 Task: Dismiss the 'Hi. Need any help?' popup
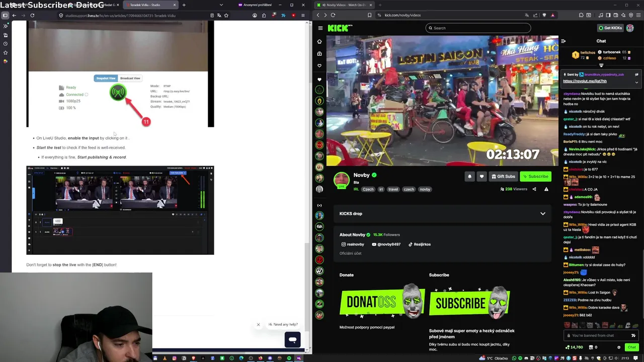pos(258,324)
